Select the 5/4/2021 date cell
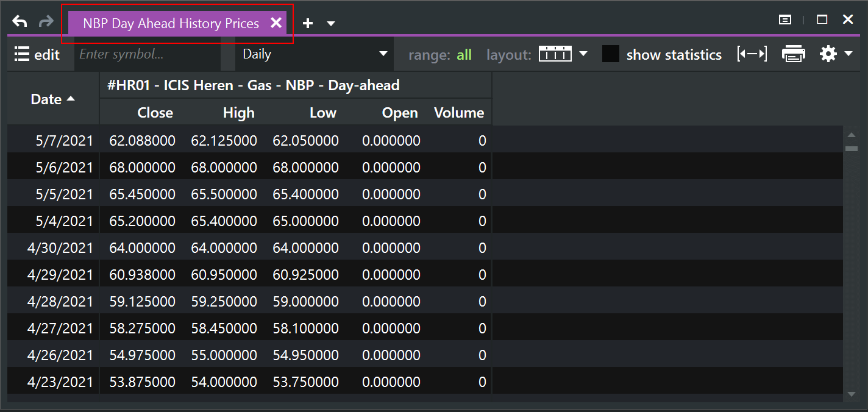868x412 pixels. tap(53, 221)
